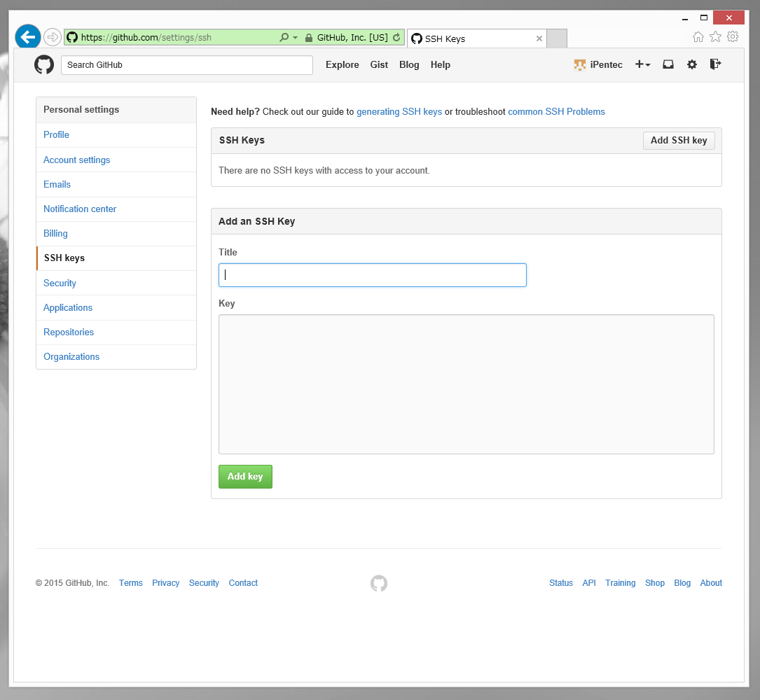
Task: Open Terms footer link
Action: pos(131,583)
